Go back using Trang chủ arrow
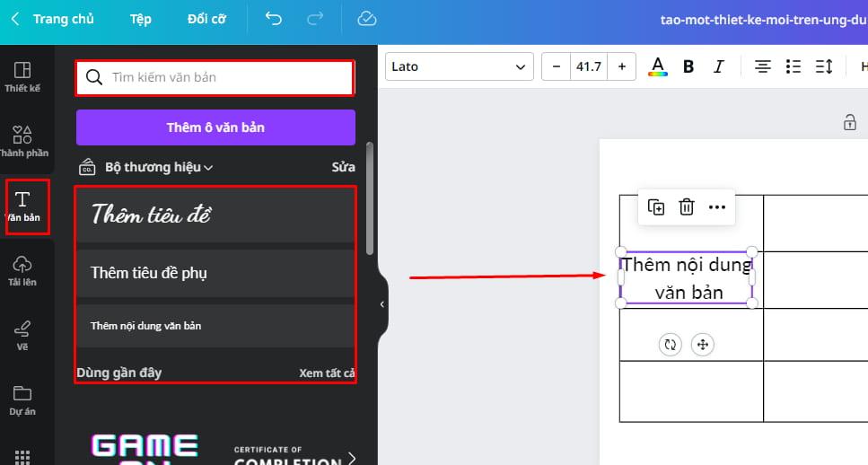Image resolution: width=868 pixels, height=465 pixels. [15, 20]
